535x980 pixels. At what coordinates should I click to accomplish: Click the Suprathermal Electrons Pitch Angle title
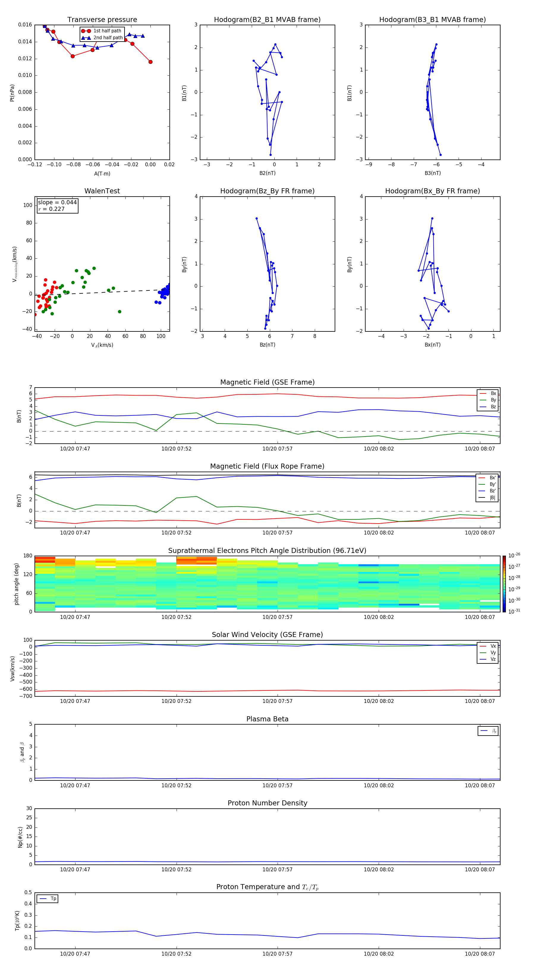(267, 551)
